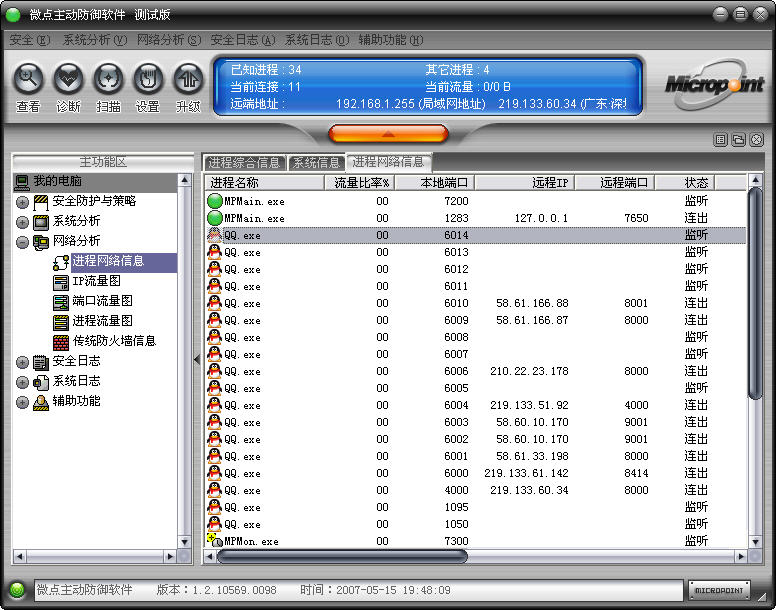Start a scan with the 扫描 icon
Viewport: 776px width, 610px height.
(x=108, y=78)
